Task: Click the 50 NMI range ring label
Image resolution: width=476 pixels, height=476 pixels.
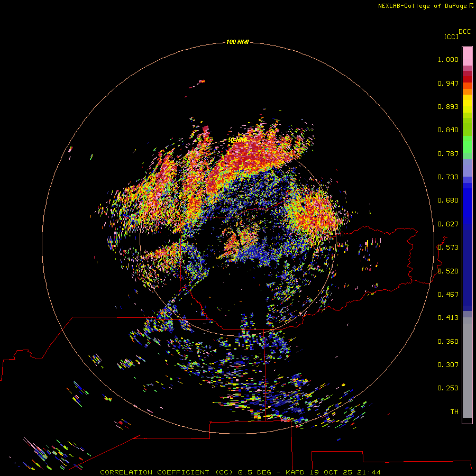Action: (237, 140)
